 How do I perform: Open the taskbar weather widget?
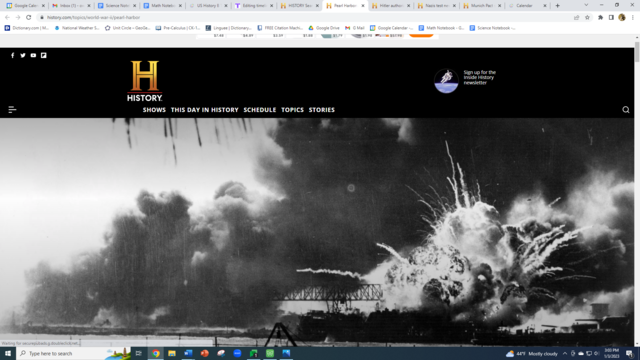531,353
